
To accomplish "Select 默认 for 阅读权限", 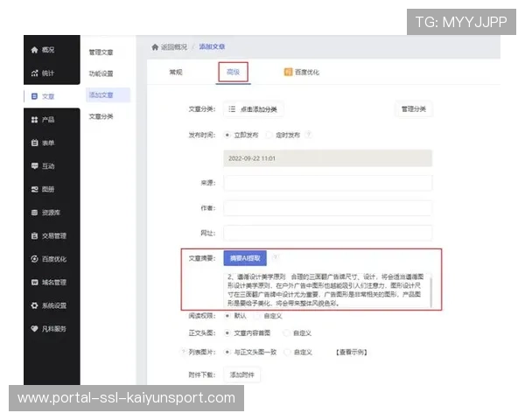I will pos(227,316).
